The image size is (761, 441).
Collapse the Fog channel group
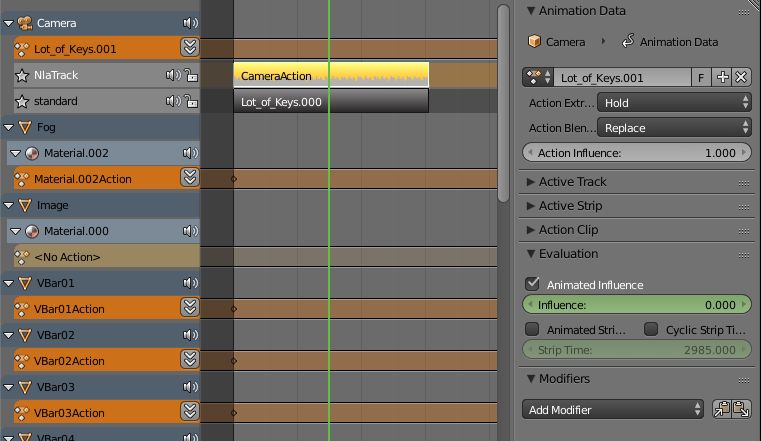[8, 127]
